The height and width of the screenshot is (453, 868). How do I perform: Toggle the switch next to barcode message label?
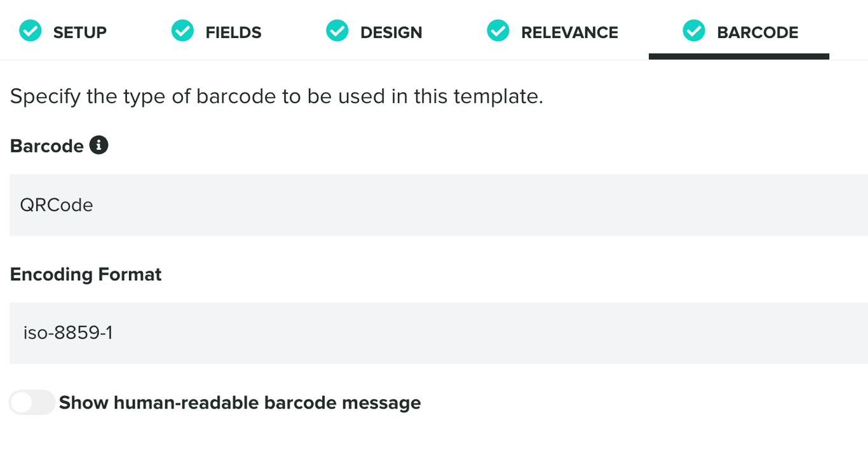pyautogui.click(x=31, y=402)
